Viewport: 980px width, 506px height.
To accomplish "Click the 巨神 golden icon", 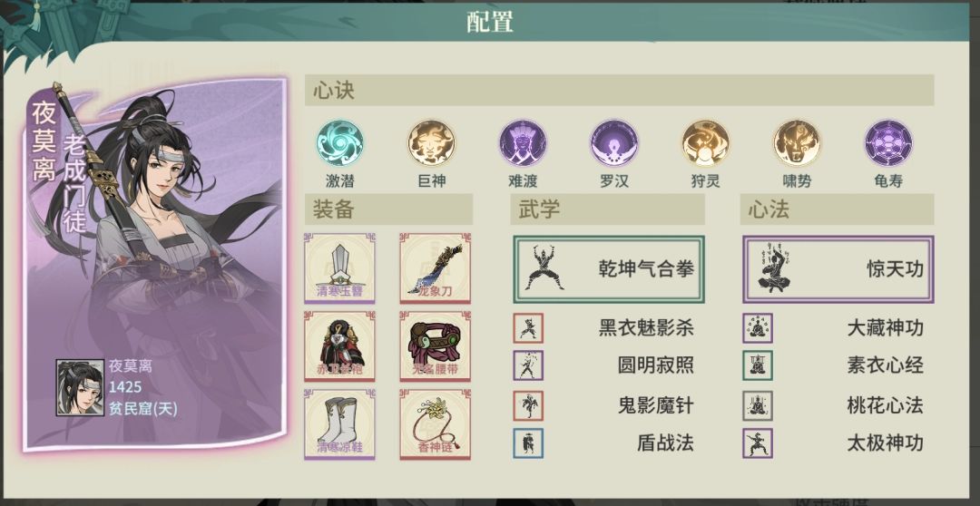I will click(x=431, y=143).
